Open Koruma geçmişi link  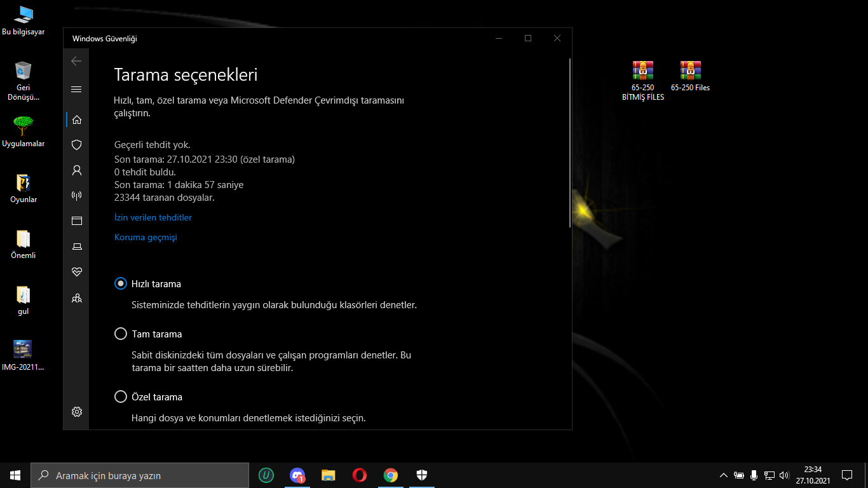146,238
